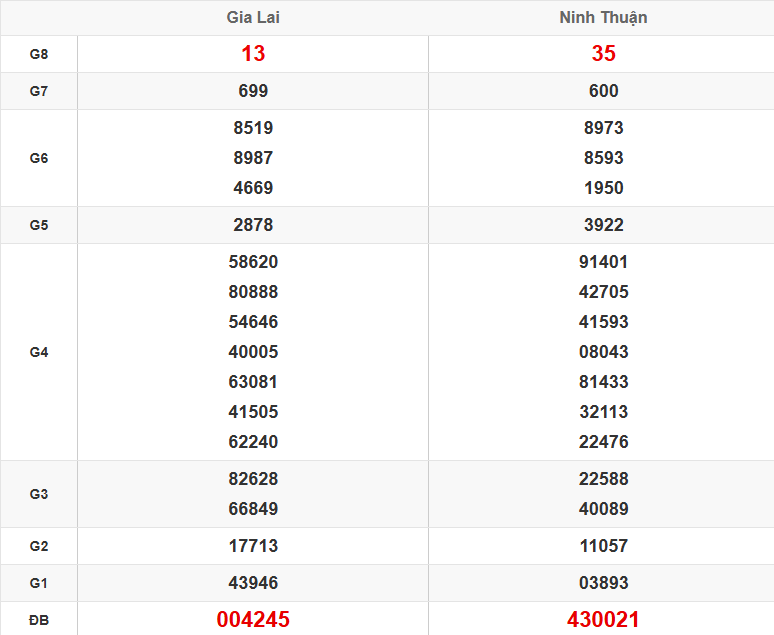Click the G7 result 600
Image resolution: width=774 pixels, height=635 pixels.
pyautogui.click(x=603, y=91)
